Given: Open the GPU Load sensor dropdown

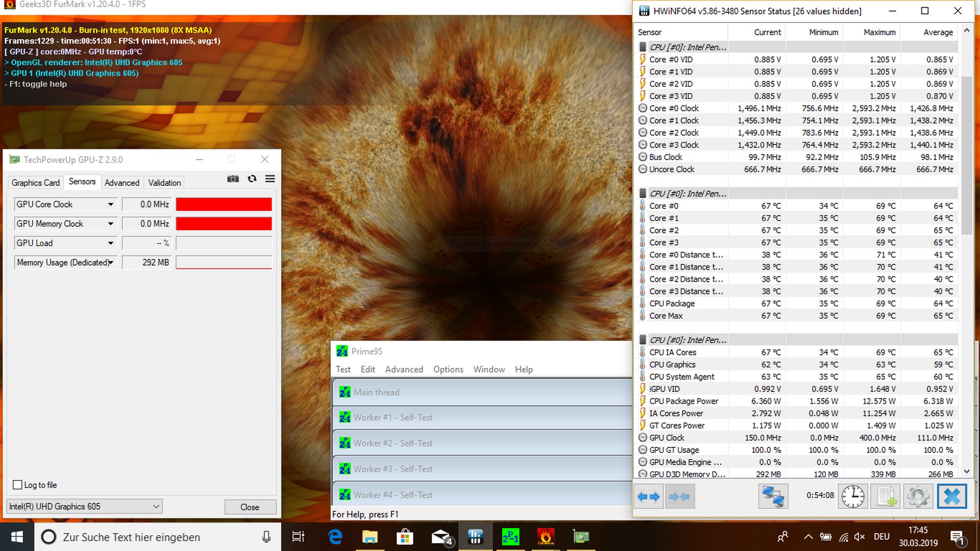Looking at the screenshot, I should [x=110, y=243].
